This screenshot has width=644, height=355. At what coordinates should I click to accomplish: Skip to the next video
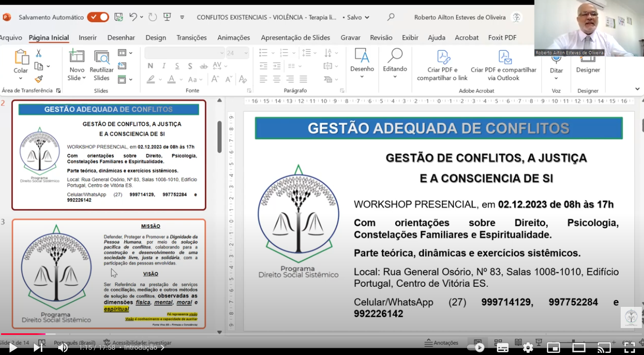pyautogui.click(x=38, y=348)
